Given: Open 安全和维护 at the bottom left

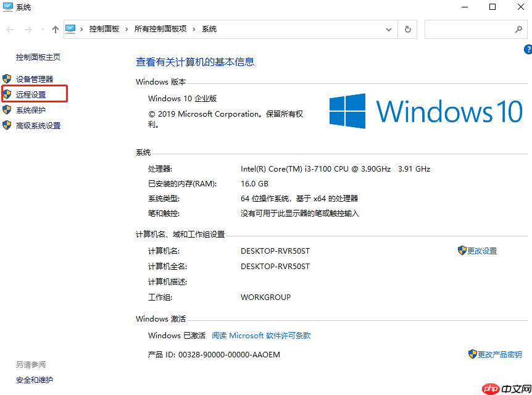Looking at the screenshot, I should 34,380.
